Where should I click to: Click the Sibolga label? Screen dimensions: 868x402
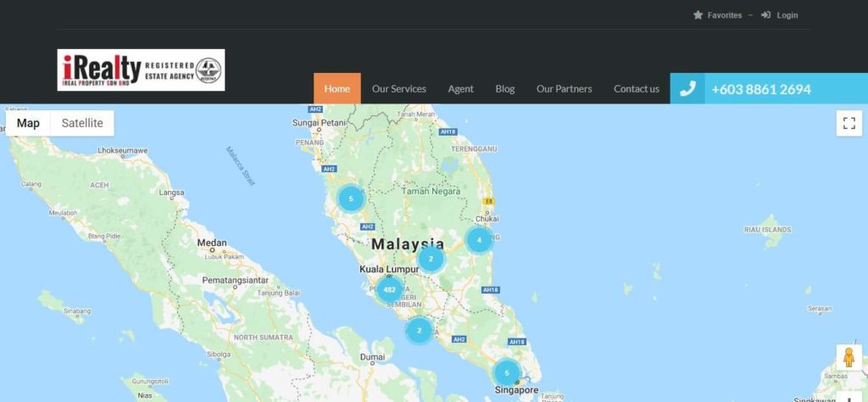(219, 354)
